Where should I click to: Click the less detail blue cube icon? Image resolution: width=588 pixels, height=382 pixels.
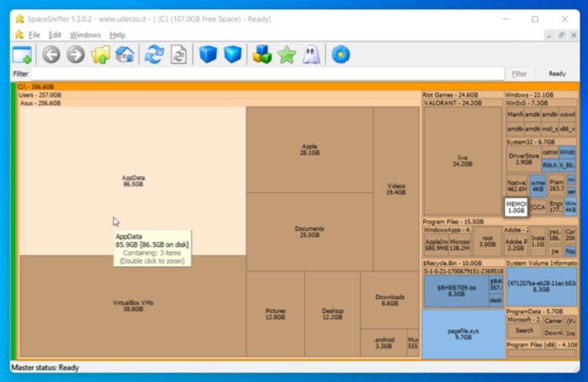point(208,55)
